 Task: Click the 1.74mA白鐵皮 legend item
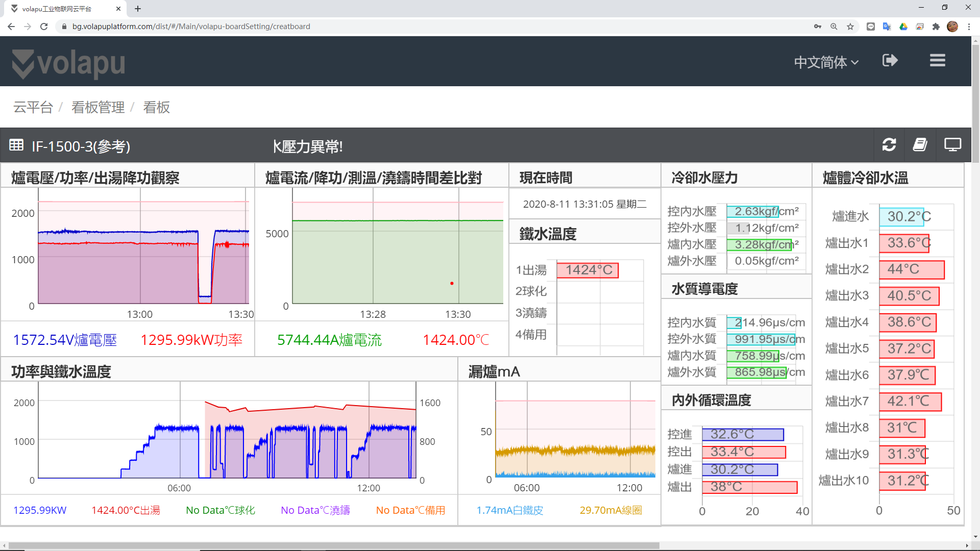(509, 510)
